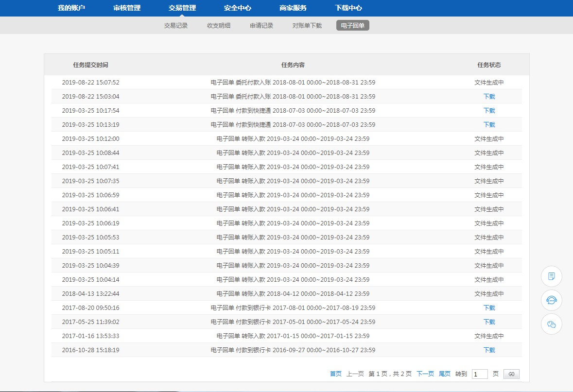573x392 pixels.
Task: Open the customer service headset icon
Action: 551,300
